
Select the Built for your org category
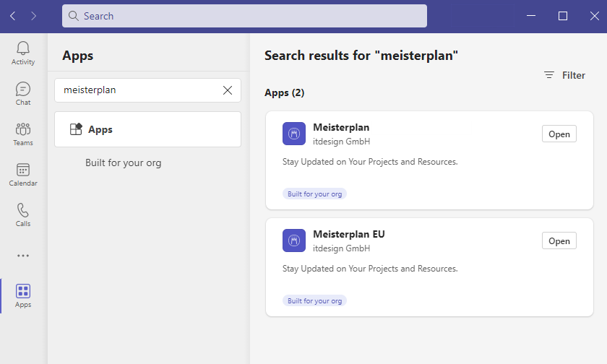point(123,162)
